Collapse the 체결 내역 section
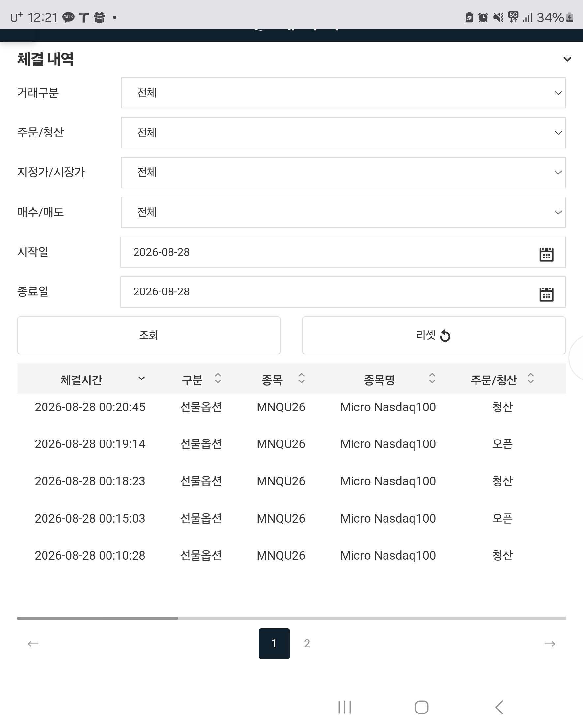583x728 pixels. coord(567,59)
